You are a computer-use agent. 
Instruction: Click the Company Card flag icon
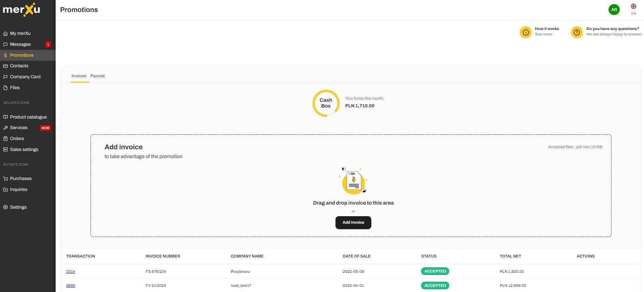[5, 77]
